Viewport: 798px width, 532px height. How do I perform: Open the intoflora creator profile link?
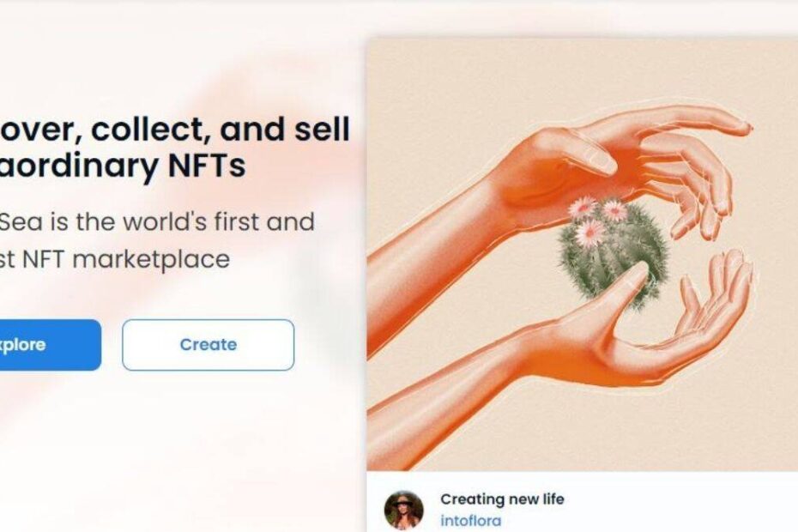[470, 520]
